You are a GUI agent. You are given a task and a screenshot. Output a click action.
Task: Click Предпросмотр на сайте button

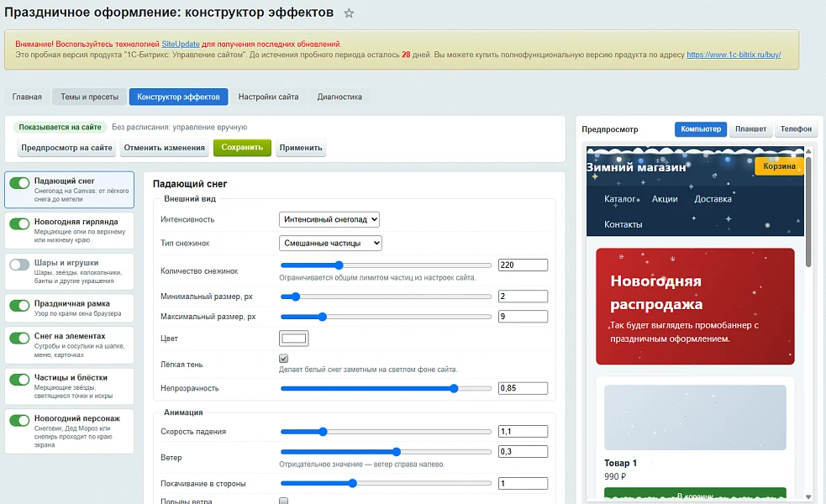tap(67, 148)
